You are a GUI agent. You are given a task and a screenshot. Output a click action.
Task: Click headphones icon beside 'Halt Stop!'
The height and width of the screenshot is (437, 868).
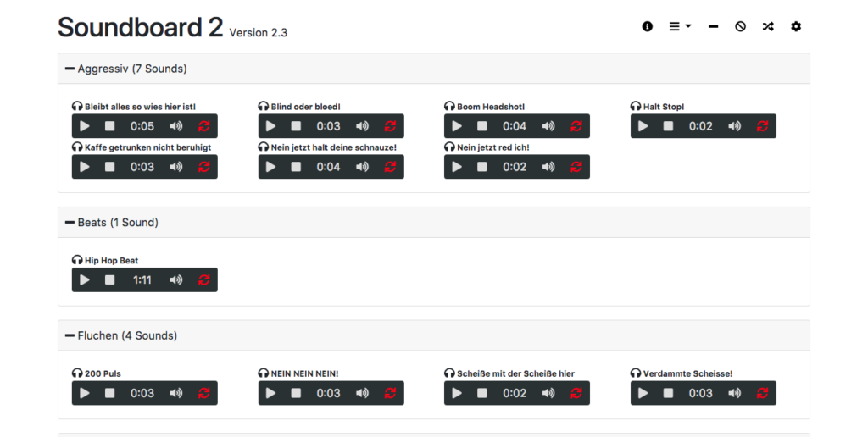[x=636, y=106]
